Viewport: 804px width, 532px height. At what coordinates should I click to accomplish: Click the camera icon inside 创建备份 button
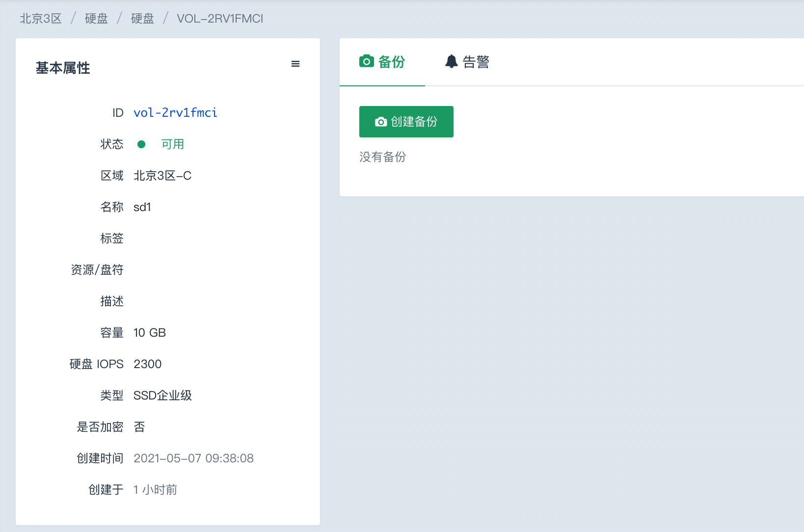pos(380,122)
